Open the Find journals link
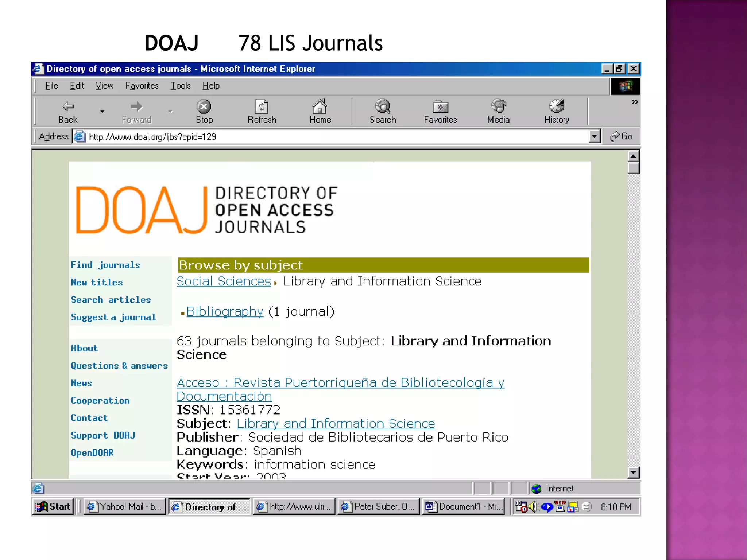The width and height of the screenshot is (747, 560). [x=105, y=265]
